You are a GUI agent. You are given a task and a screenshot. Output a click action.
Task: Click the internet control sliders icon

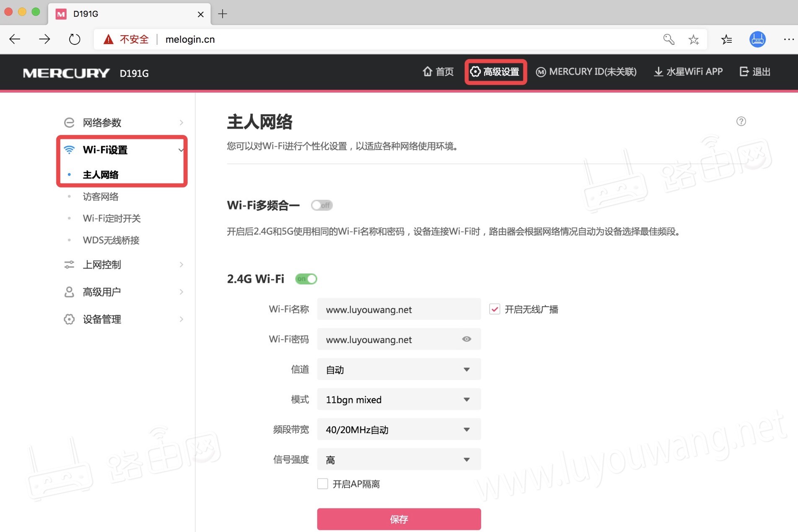(x=69, y=265)
